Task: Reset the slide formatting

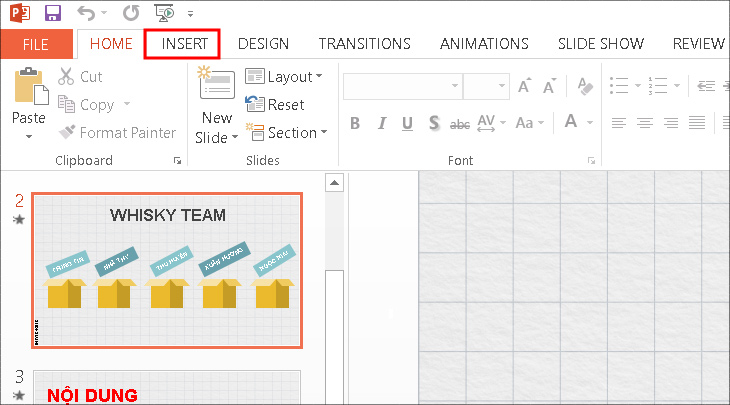Action: (x=275, y=105)
